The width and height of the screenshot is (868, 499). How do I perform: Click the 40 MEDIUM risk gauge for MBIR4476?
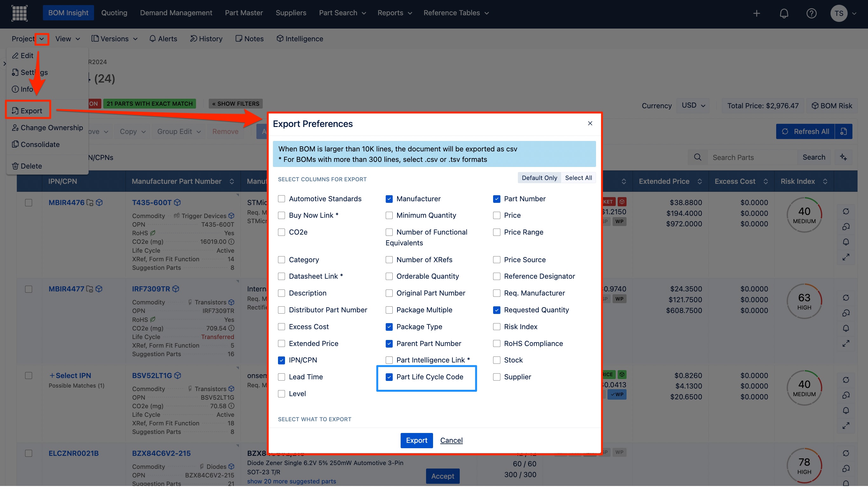804,215
